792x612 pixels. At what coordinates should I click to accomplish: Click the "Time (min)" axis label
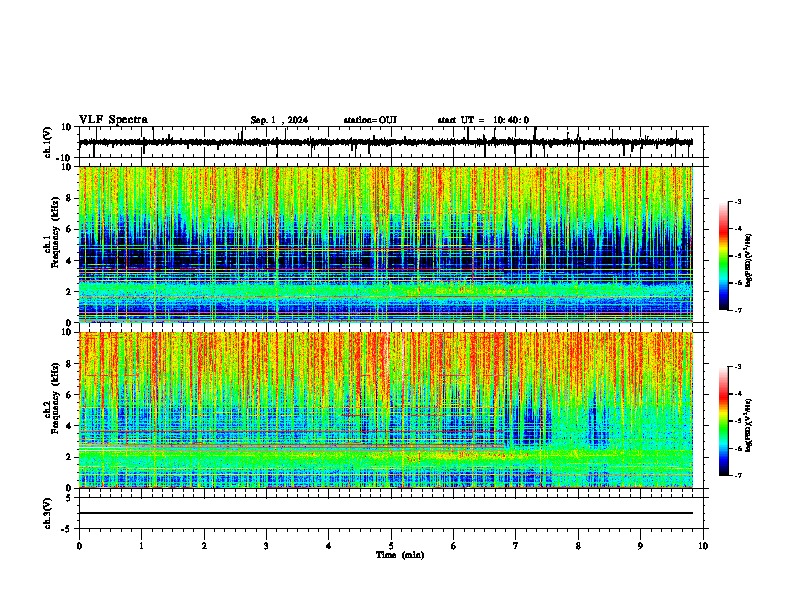click(x=400, y=555)
